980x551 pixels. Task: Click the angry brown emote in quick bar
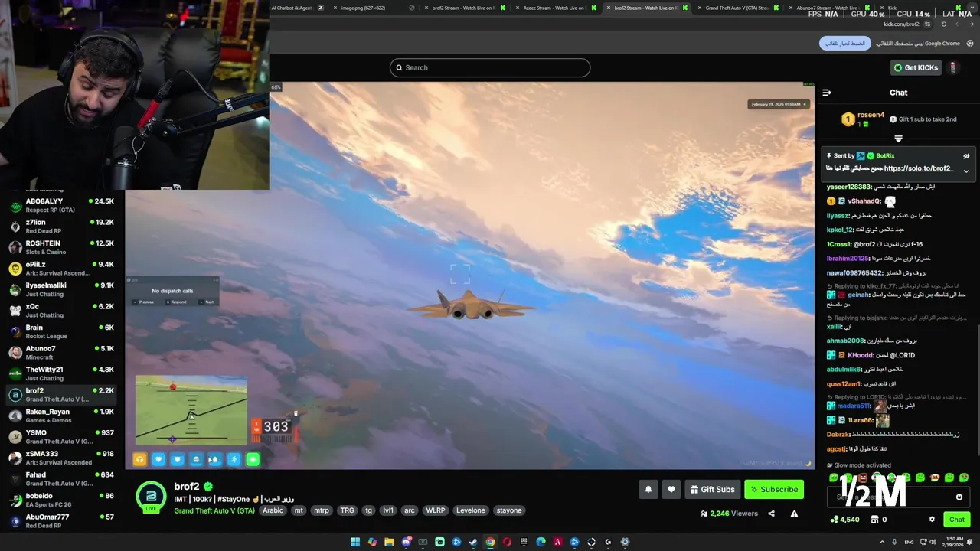(x=862, y=478)
